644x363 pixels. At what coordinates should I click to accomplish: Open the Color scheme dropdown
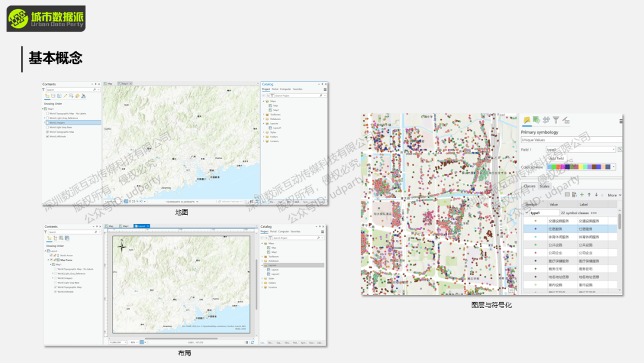click(x=614, y=167)
